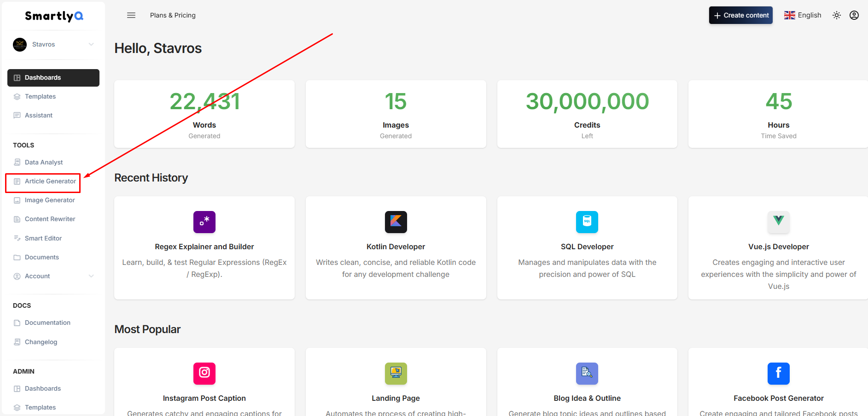Open the Account menu item
This screenshot has height=416, width=868.
coord(53,276)
